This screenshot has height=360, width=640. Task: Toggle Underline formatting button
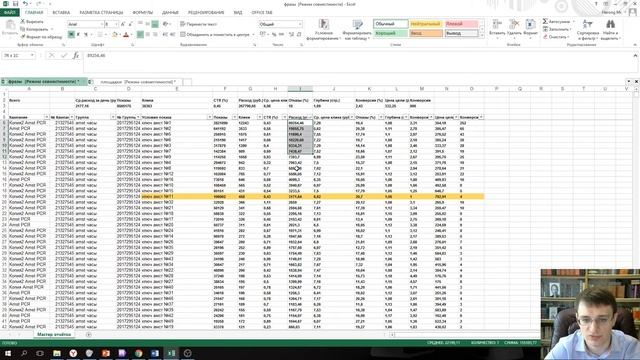click(x=86, y=35)
